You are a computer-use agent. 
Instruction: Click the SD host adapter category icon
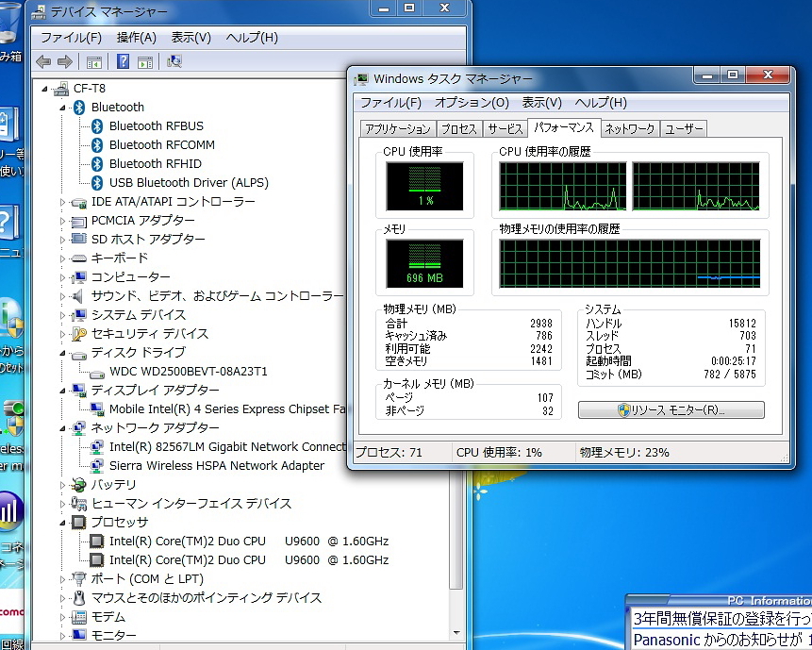tap(78, 240)
